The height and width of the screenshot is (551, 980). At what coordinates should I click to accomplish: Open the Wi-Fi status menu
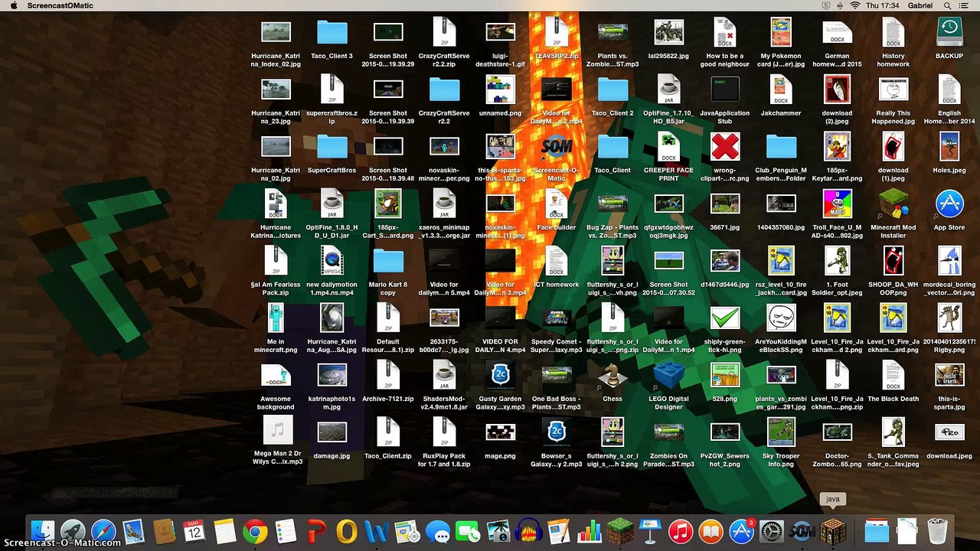pyautogui.click(x=854, y=5)
